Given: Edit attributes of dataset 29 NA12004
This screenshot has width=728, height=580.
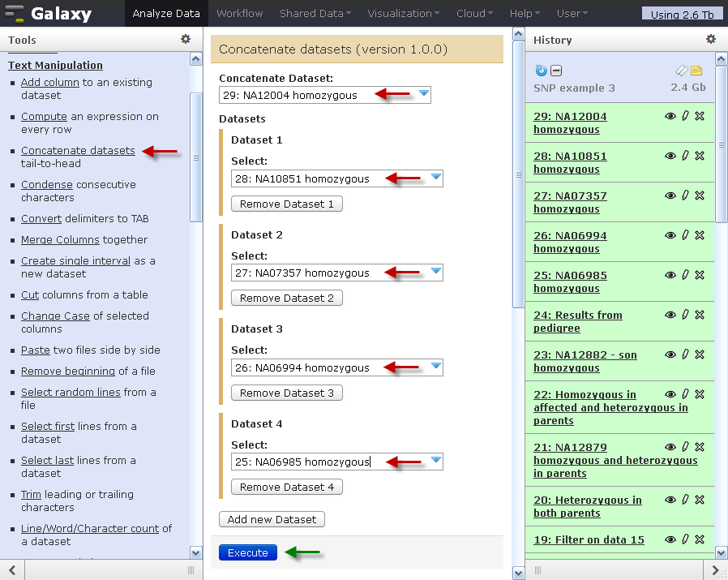Looking at the screenshot, I should (685, 117).
